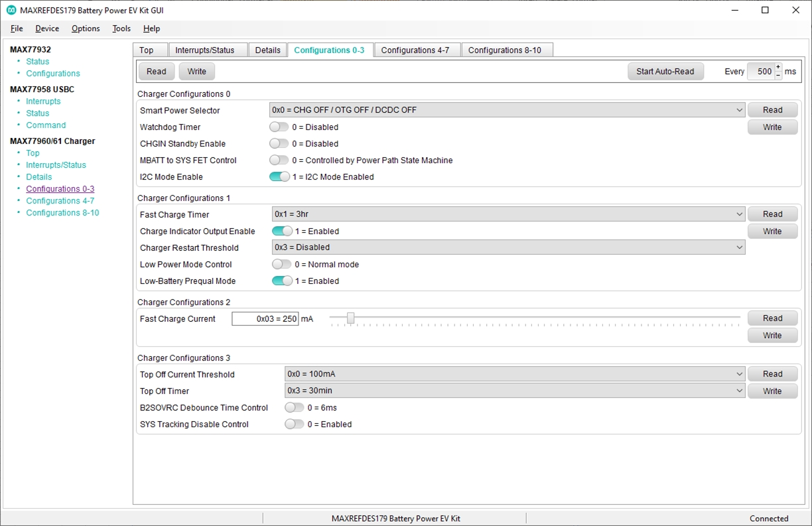Open the Smart Power Selector dropdown

(x=507, y=110)
